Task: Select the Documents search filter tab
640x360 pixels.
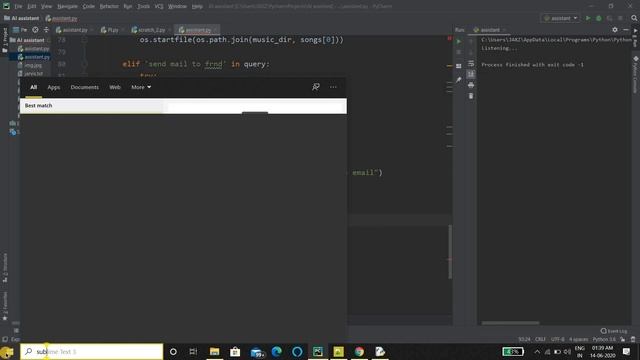Action: coord(84,87)
